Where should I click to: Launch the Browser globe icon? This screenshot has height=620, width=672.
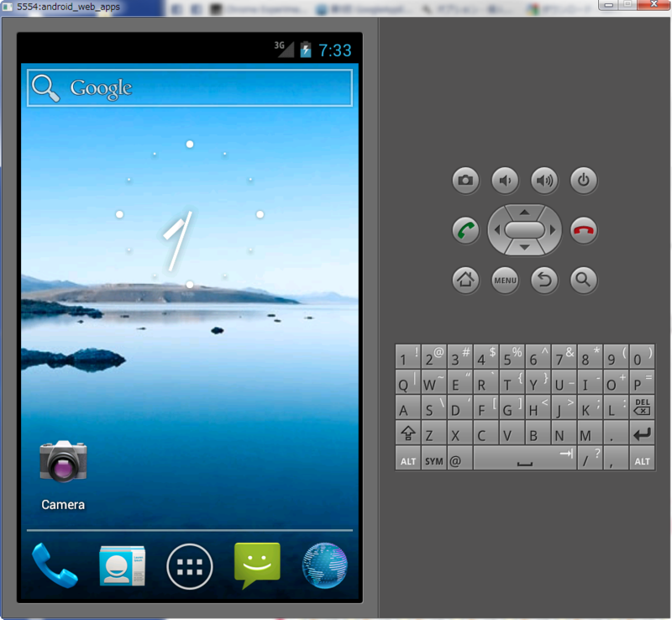325,565
